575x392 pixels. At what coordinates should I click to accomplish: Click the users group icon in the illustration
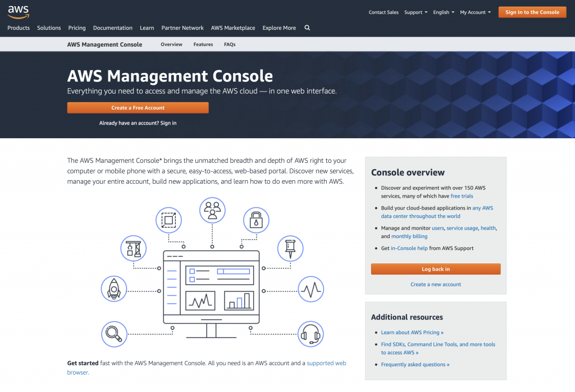coord(212,210)
